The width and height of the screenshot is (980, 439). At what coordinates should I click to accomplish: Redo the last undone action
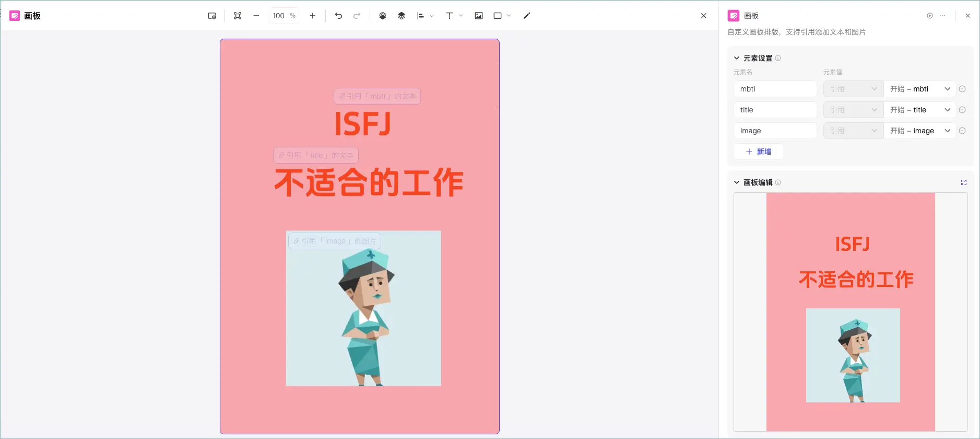click(x=357, y=16)
